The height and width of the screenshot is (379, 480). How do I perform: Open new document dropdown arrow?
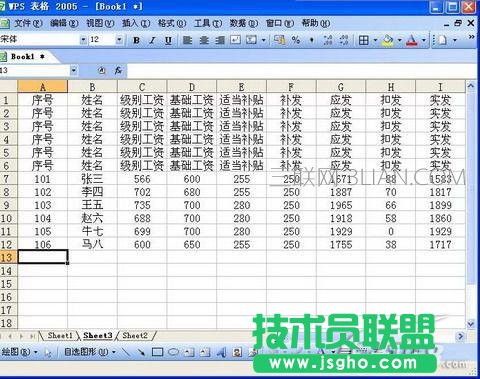point(454,40)
